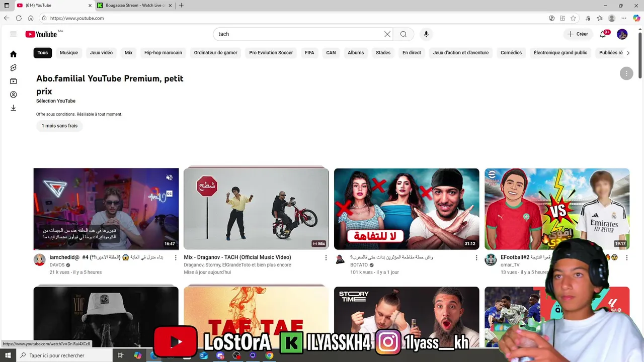Image resolution: width=644 pixels, height=362 pixels.
Task: Open more options for EFootball#2 video
Action: (627, 258)
